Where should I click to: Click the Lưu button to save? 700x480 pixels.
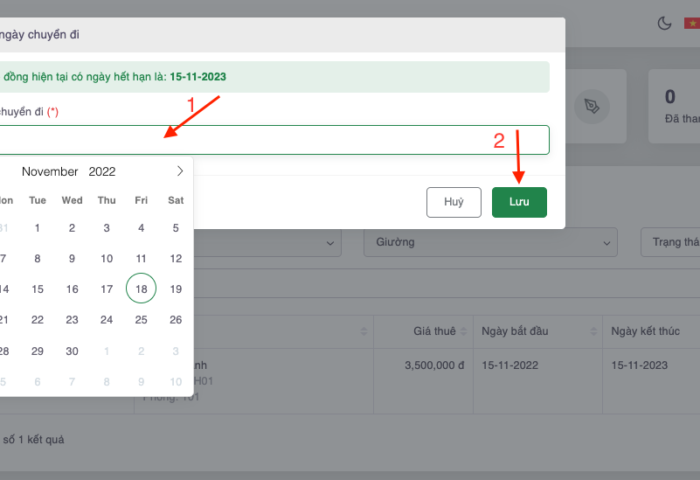coord(519,202)
